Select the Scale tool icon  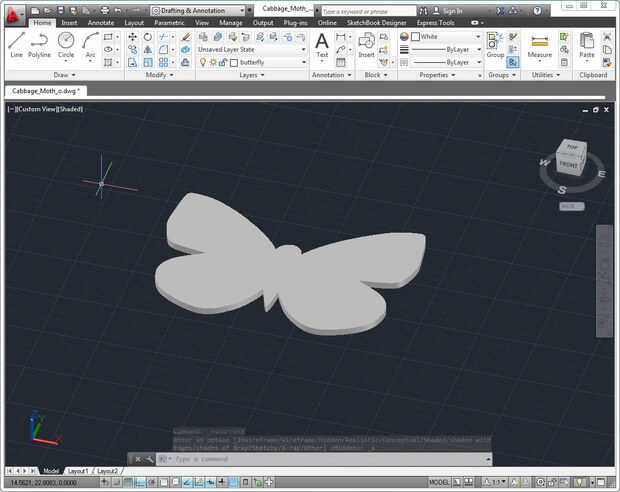147,62
